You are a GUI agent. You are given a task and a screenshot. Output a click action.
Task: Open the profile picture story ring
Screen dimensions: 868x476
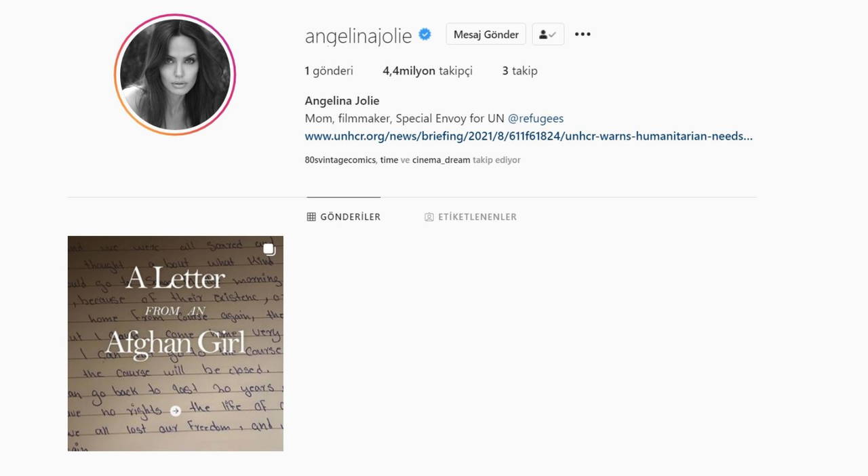tap(175, 75)
